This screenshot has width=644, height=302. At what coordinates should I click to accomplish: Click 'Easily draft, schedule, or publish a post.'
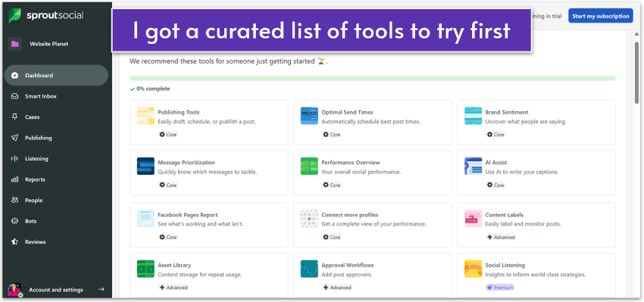[207, 122]
